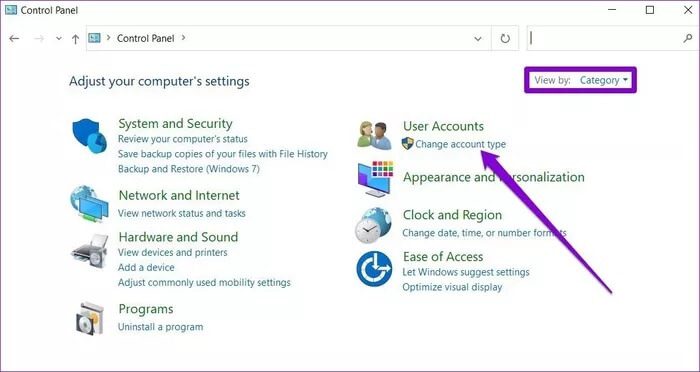Click the Add a device link
The width and height of the screenshot is (700, 372).
pyautogui.click(x=146, y=268)
